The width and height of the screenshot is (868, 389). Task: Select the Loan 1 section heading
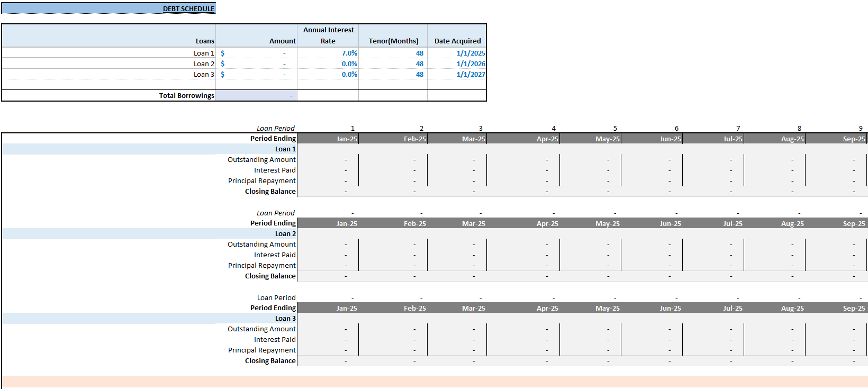(x=285, y=149)
